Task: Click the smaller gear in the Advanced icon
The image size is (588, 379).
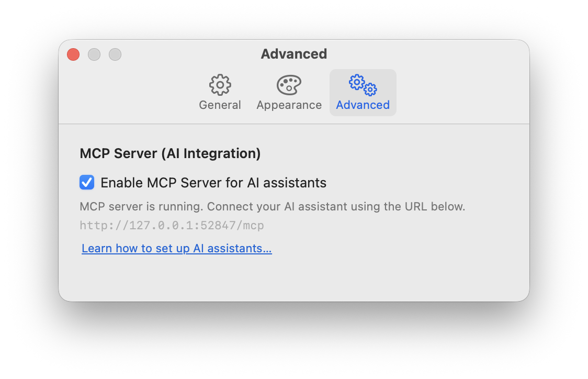Action: 370,90
